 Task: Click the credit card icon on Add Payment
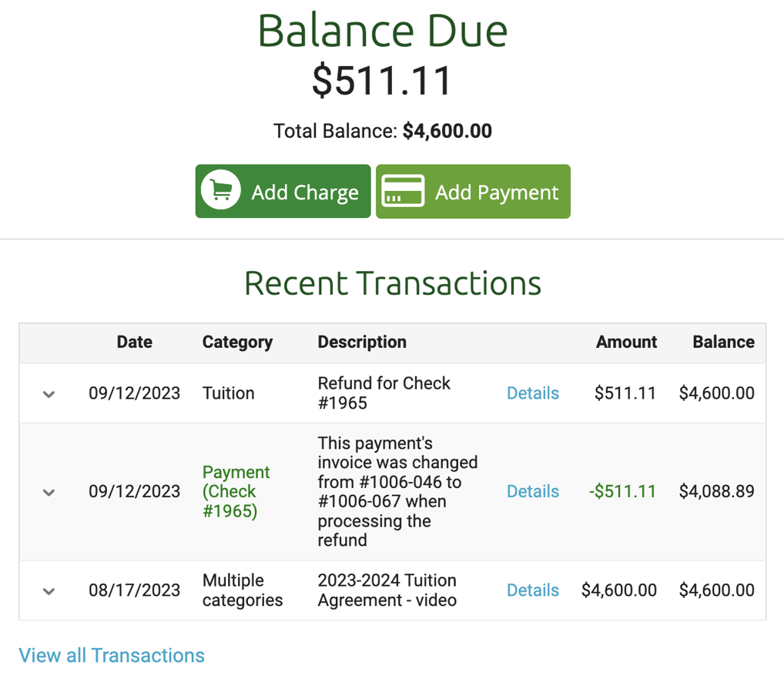point(403,191)
